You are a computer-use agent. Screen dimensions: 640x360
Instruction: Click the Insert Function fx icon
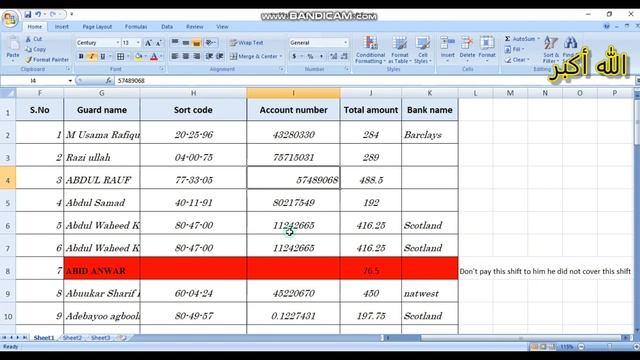(x=109, y=81)
